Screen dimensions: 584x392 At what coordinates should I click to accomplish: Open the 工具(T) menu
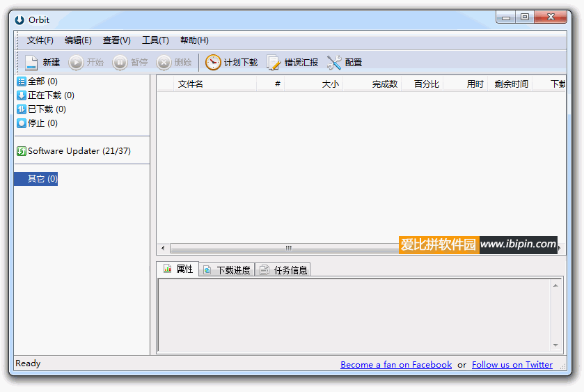coord(155,40)
